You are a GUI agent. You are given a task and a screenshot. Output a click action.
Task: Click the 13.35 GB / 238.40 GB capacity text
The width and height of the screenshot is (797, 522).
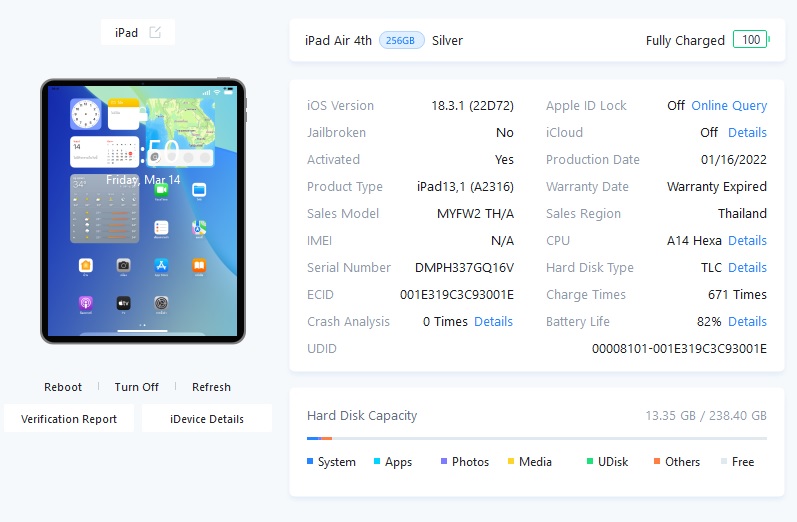pos(706,416)
